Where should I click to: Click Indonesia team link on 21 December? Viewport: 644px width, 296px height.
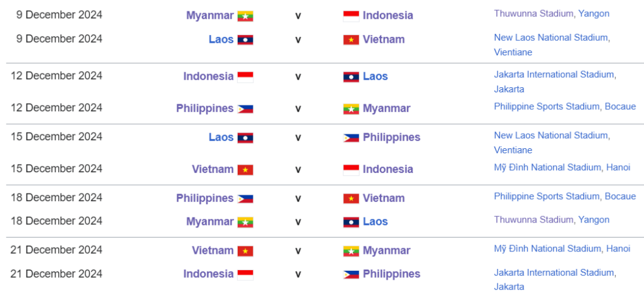[208, 273]
